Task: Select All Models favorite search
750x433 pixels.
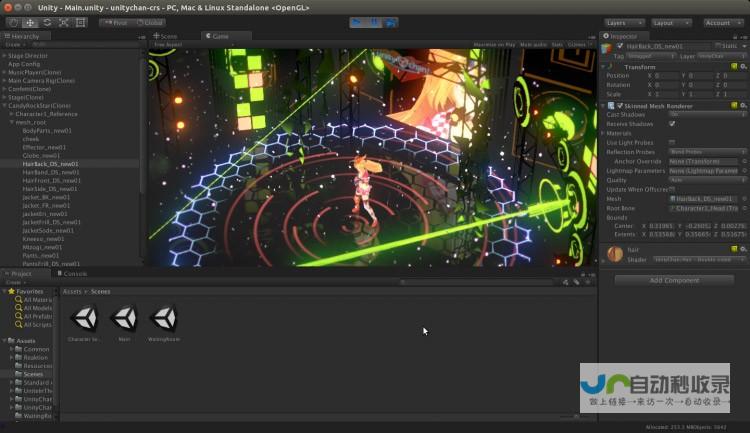Action: 33,308
